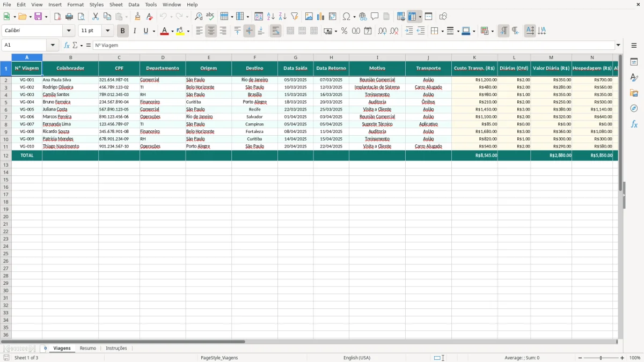Open the Format menu
This screenshot has height=362, width=644.
[75, 4]
